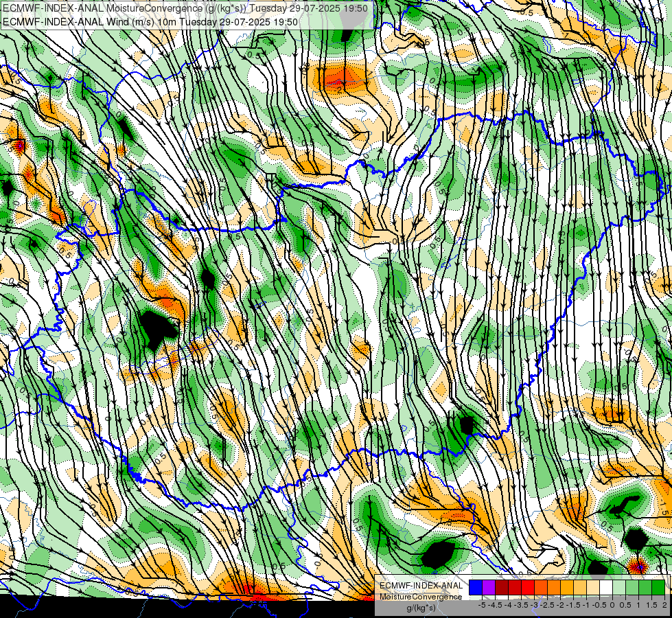Click the lightest green legend swatch
The height and width of the screenshot is (618, 672).
[x=619, y=587]
